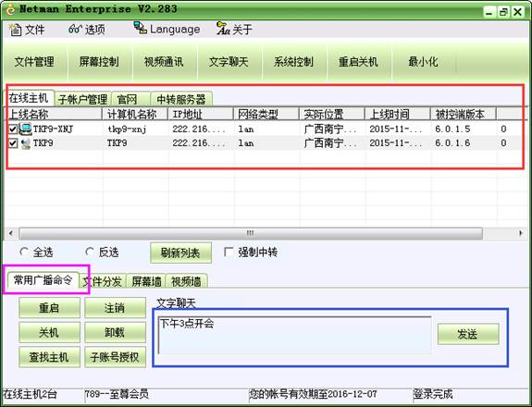Click the Language network icon
Image resolution: width=532 pixels, height=407 pixels.
point(140,28)
